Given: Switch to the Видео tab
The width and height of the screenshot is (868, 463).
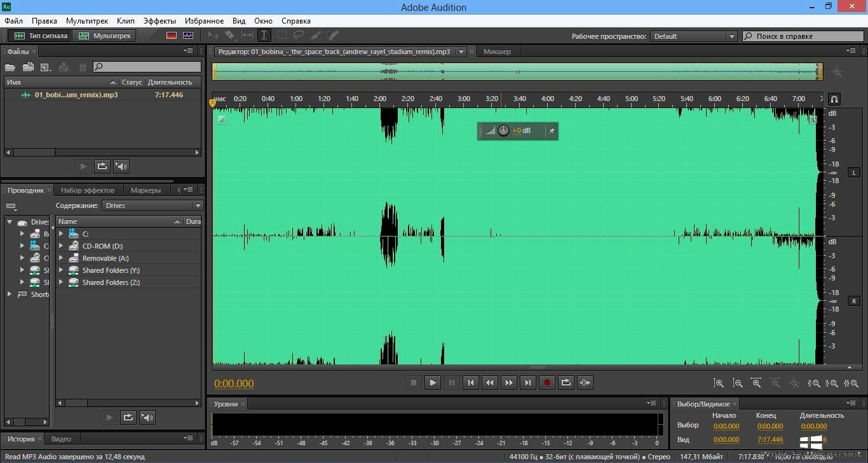Looking at the screenshot, I should 61,439.
